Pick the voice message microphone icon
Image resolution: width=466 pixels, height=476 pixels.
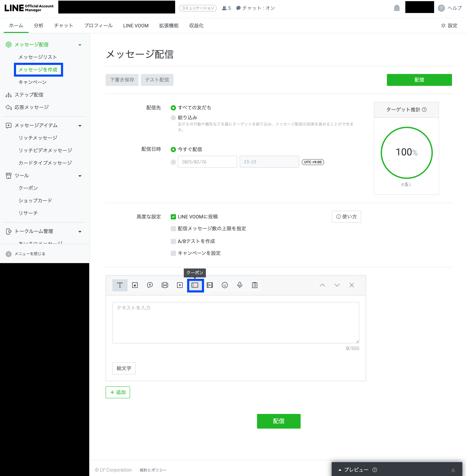coord(240,285)
